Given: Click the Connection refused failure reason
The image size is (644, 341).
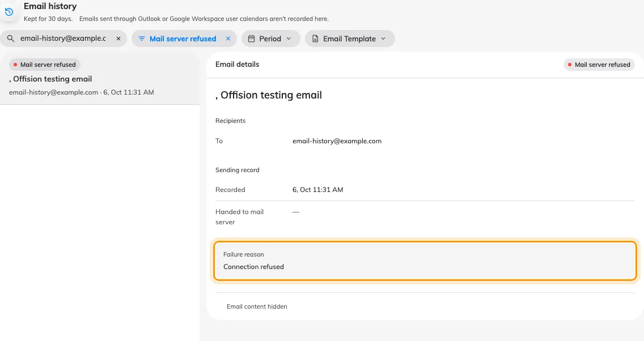Looking at the screenshot, I should [253, 267].
